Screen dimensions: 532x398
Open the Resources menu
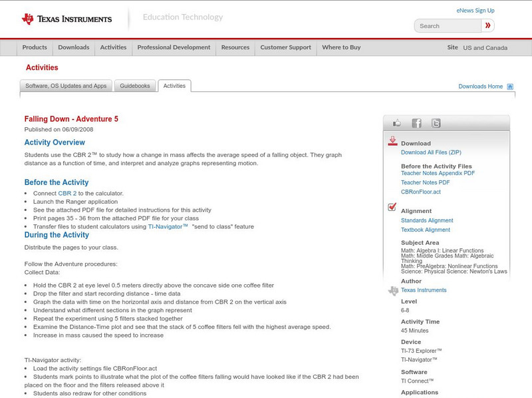tap(235, 47)
